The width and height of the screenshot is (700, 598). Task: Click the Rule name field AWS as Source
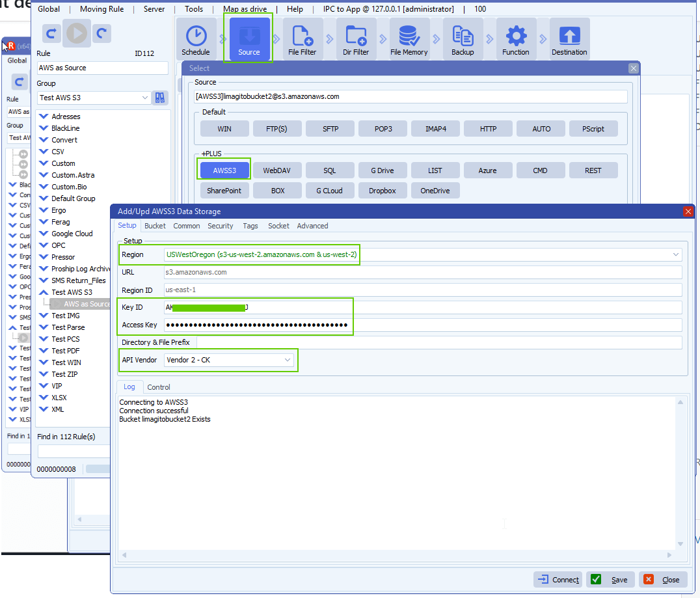pos(102,68)
